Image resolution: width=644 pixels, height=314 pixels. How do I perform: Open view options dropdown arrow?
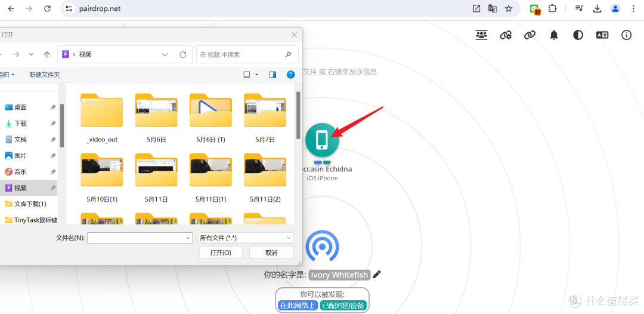pos(257,75)
